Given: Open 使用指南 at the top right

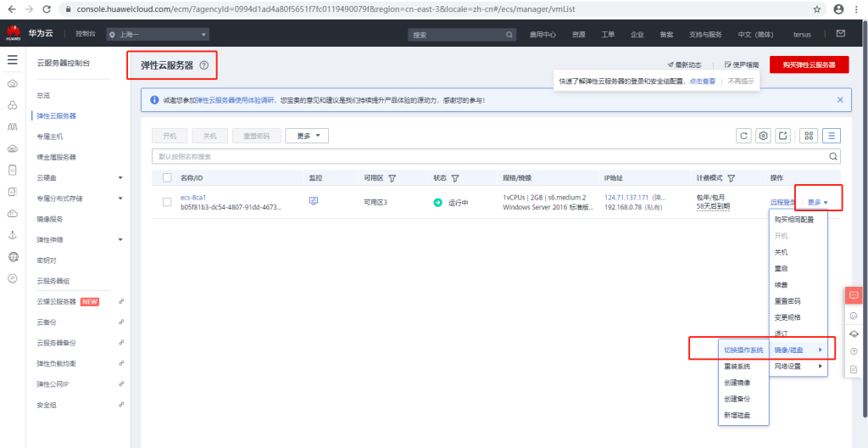Looking at the screenshot, I should pos(741,64).
